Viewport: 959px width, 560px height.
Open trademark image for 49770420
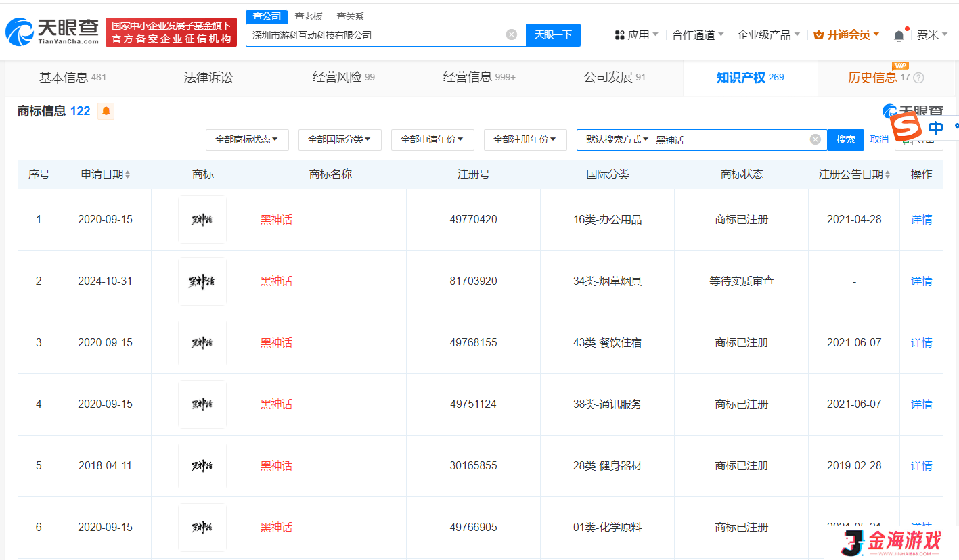coord(202,220)
